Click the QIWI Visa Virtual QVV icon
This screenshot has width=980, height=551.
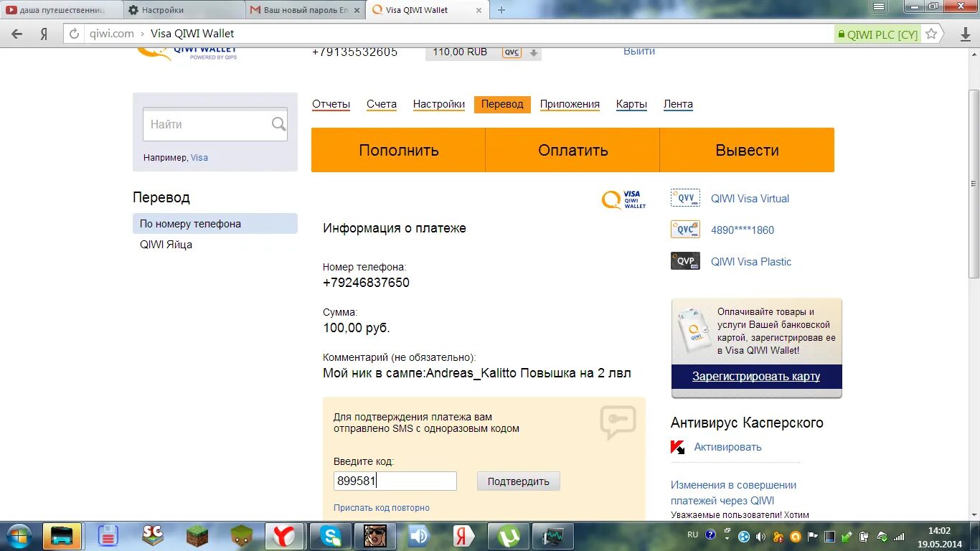click(x=685, y=198)
